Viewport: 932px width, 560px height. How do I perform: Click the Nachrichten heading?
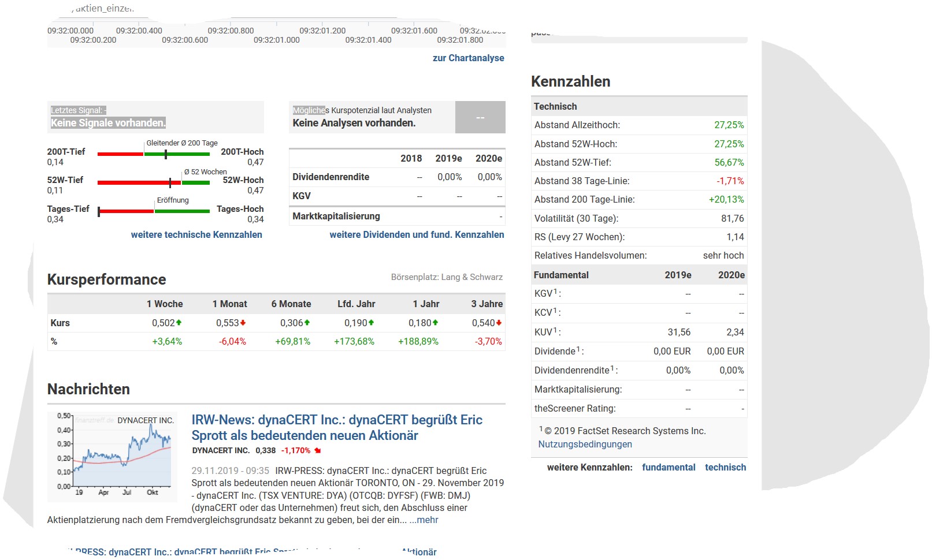(88, 389)
